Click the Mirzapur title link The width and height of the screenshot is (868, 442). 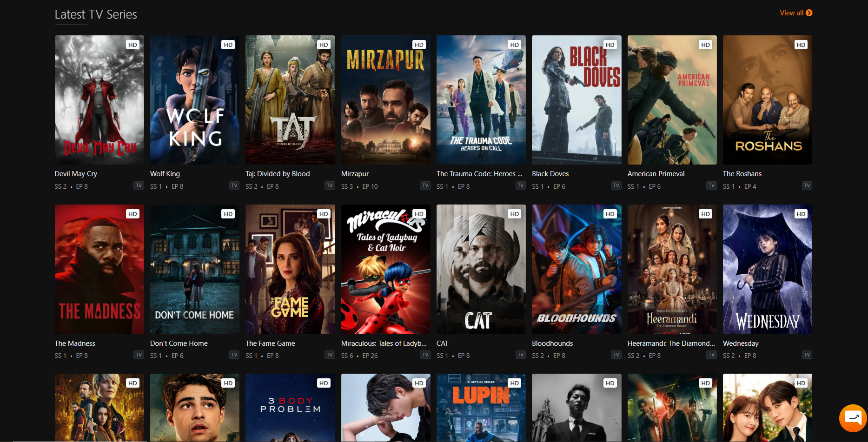(x=355, y=174)
